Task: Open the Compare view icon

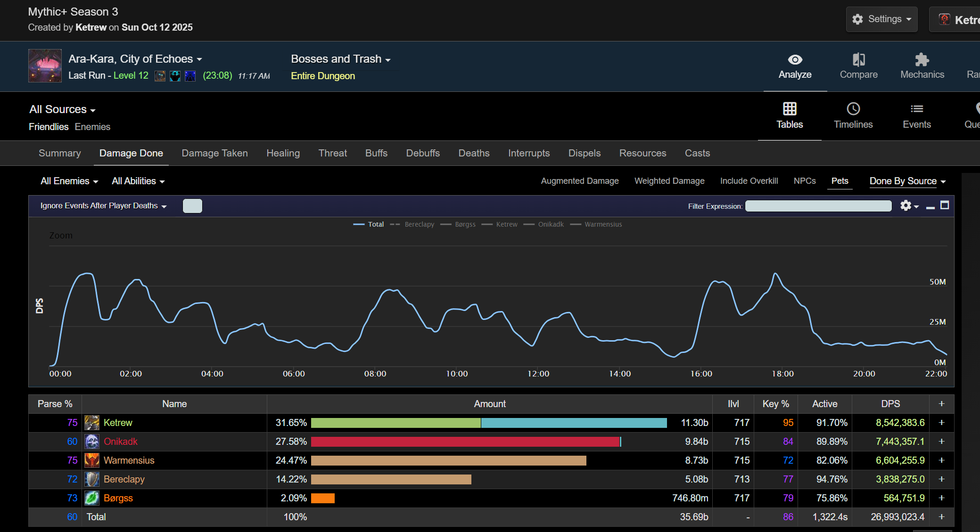Action: tap(858, 60)
